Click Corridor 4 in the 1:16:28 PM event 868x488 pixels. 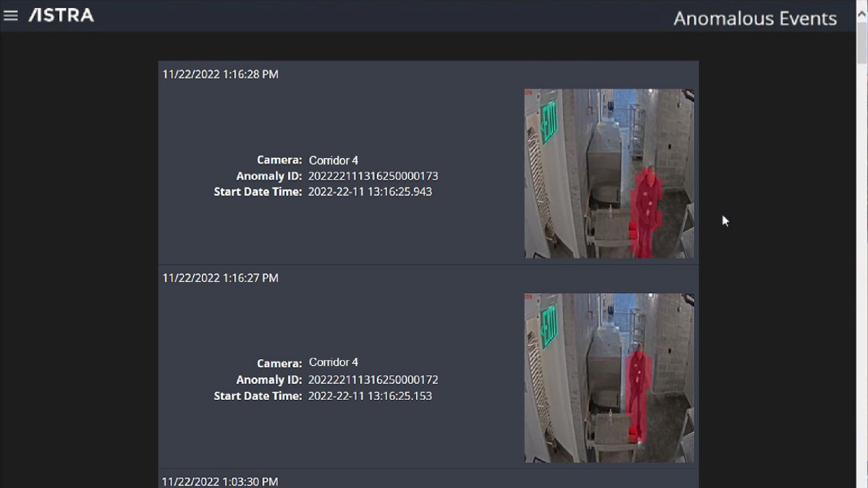(333, 160)
